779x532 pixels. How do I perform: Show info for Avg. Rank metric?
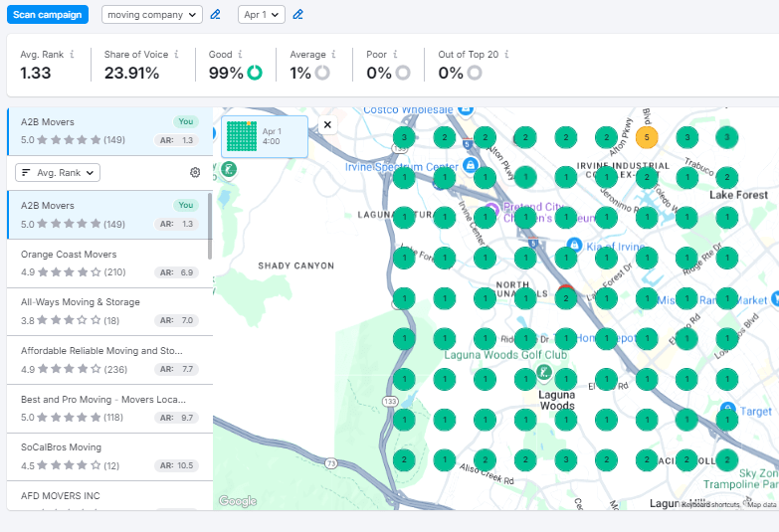pyautogui.click(x=72, y=54)
